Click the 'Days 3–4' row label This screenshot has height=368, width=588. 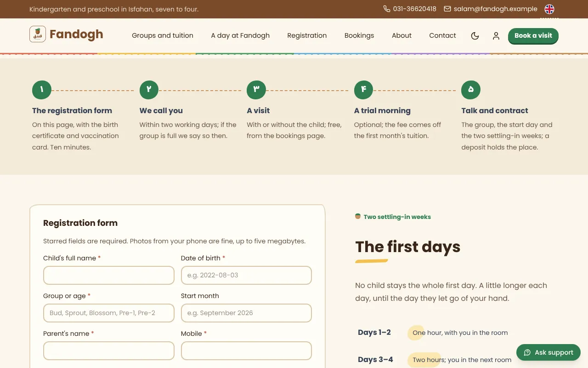point(375,359)
